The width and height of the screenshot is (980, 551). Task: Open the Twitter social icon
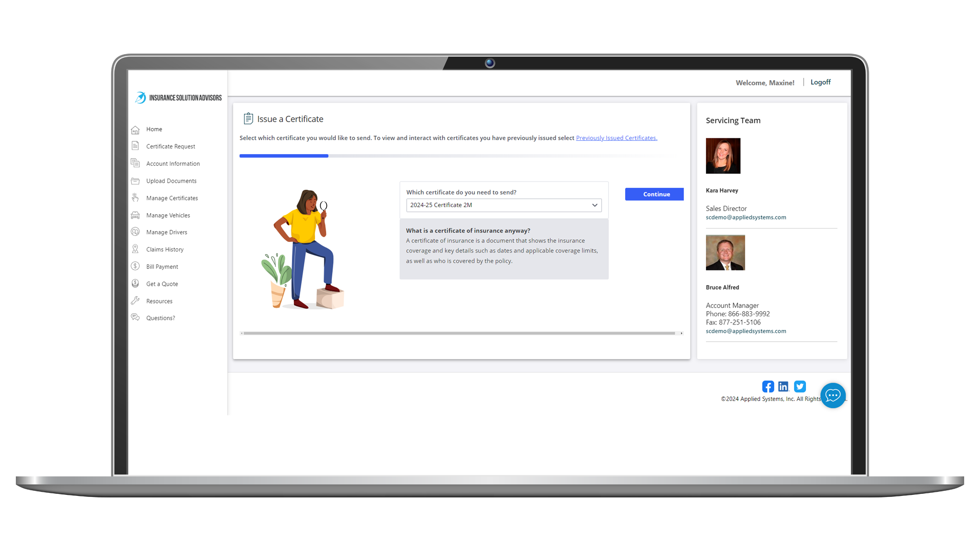800,387
